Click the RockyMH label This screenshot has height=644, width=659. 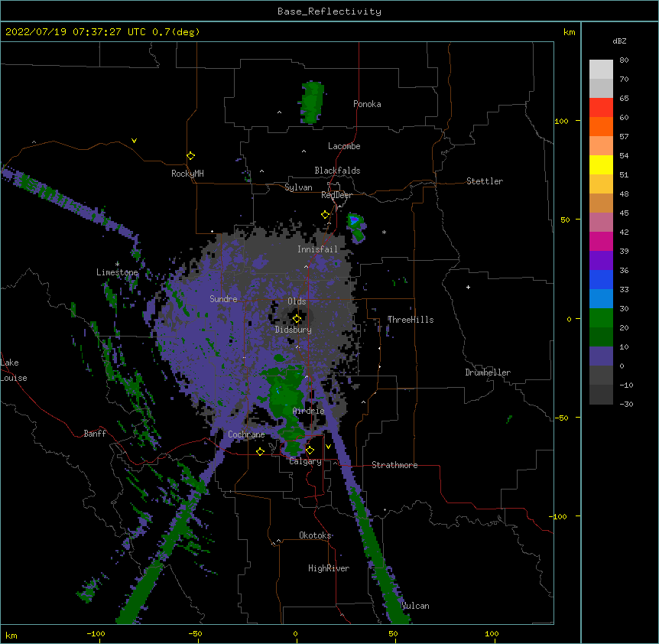[187, 174]
